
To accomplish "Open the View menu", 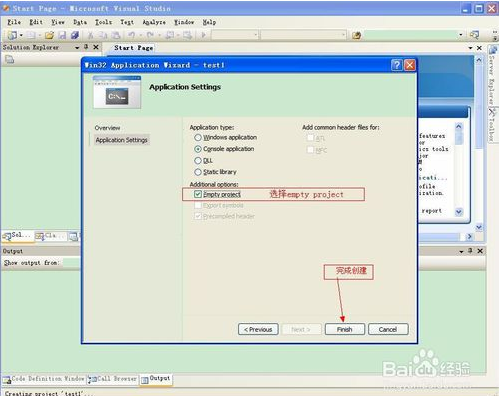I will (58, 22).
